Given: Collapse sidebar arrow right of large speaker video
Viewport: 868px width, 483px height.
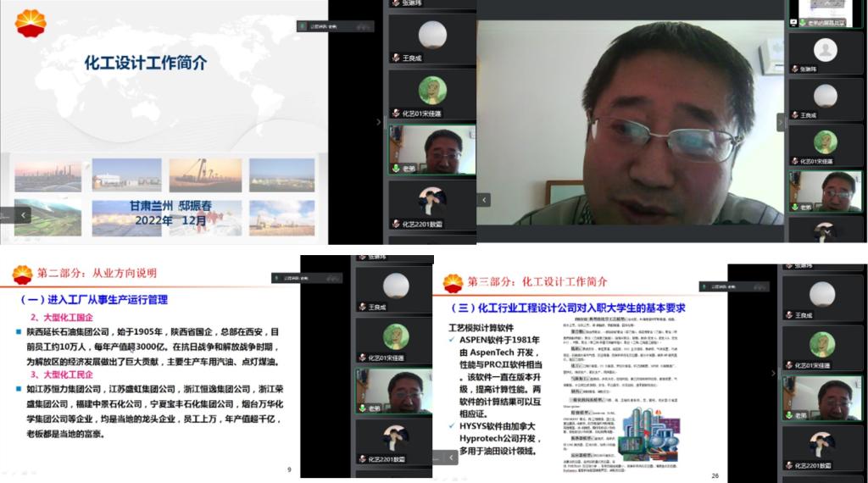Looking at the screenshot, I should [781, 122].
